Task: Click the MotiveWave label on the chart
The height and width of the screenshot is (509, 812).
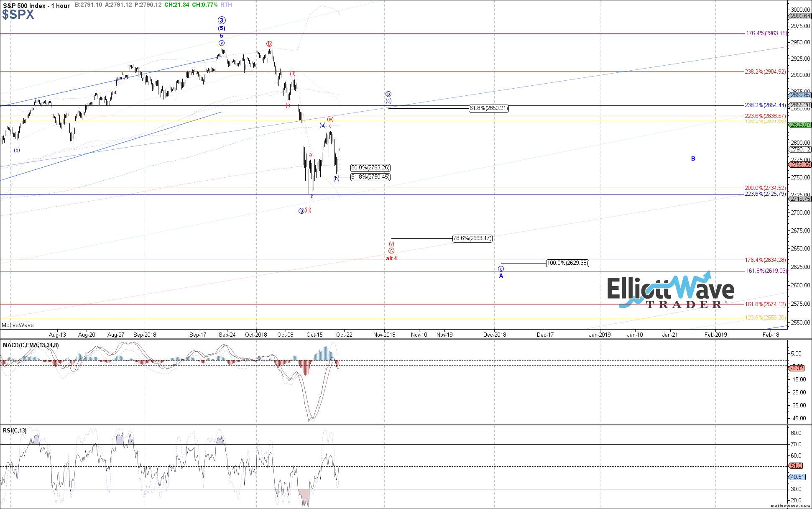Action: 18,325
